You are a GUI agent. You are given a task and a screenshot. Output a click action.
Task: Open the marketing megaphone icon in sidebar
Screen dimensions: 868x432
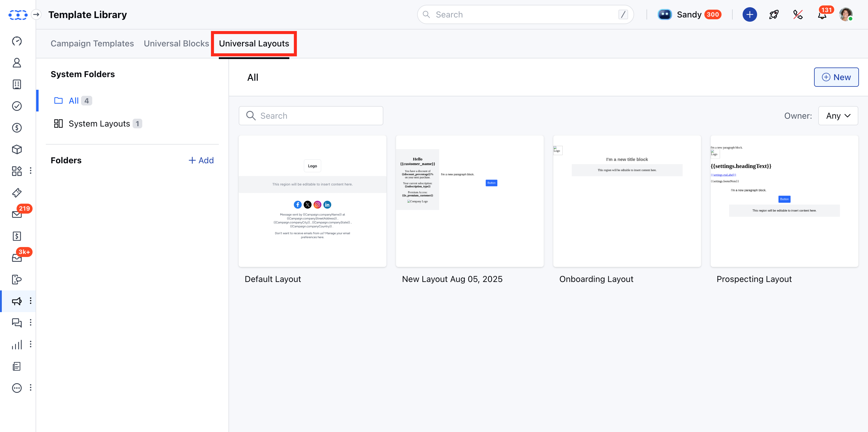coord(17,301)
